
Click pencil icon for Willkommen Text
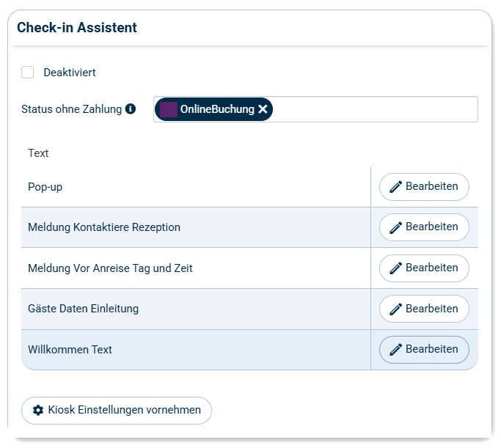(396, 350)
